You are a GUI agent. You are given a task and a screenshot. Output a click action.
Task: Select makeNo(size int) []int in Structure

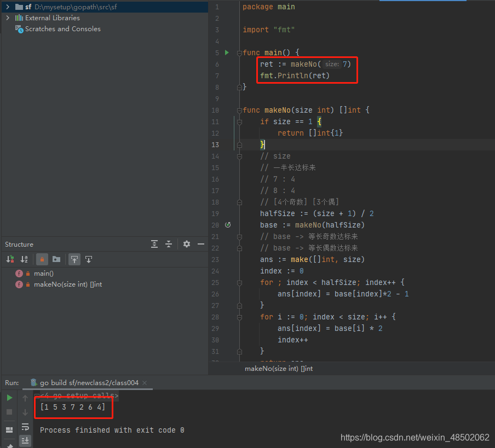[x=68, y=284]
